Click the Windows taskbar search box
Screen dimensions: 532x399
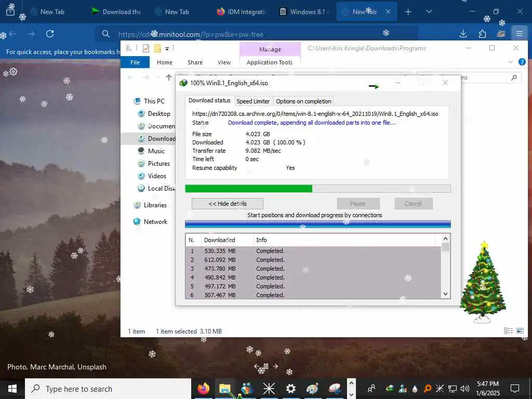click(x=108, y=389)
